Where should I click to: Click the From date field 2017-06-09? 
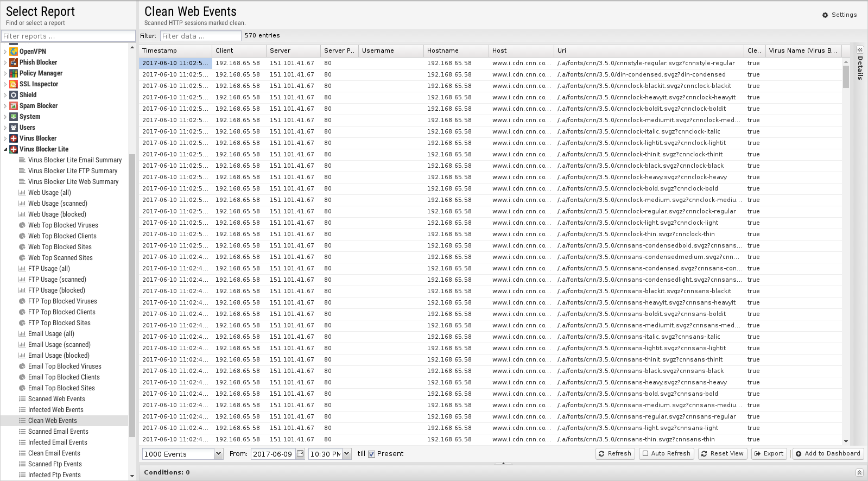[x=273, y=454]
